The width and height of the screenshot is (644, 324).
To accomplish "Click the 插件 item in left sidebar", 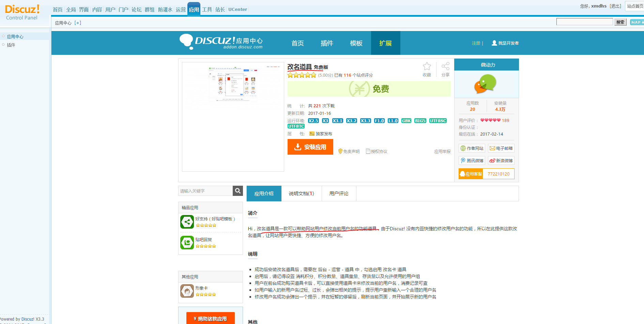I will (x=11, y=45).
